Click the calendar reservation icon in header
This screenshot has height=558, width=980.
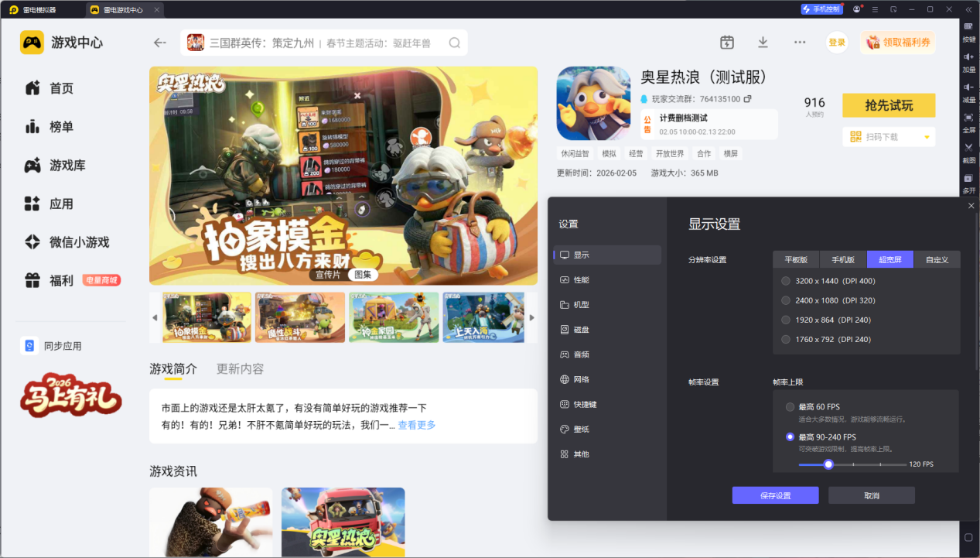[726, 43]
